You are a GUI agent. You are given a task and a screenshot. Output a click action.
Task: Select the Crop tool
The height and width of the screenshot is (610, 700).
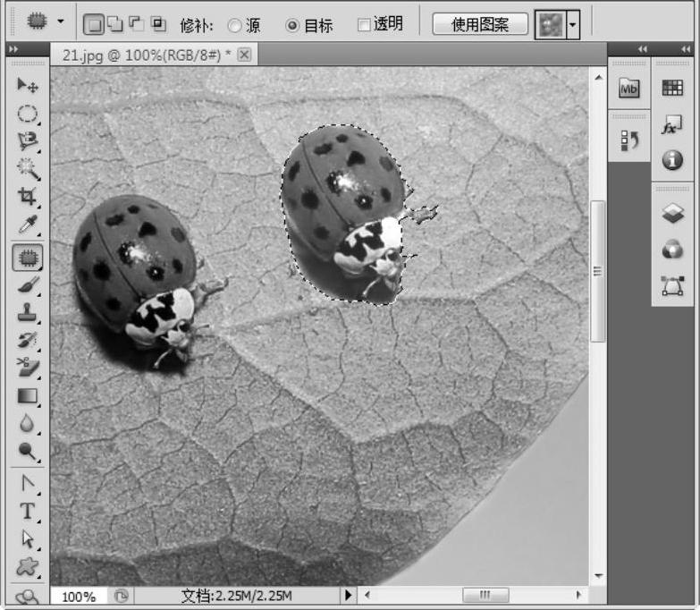(28, 197)
